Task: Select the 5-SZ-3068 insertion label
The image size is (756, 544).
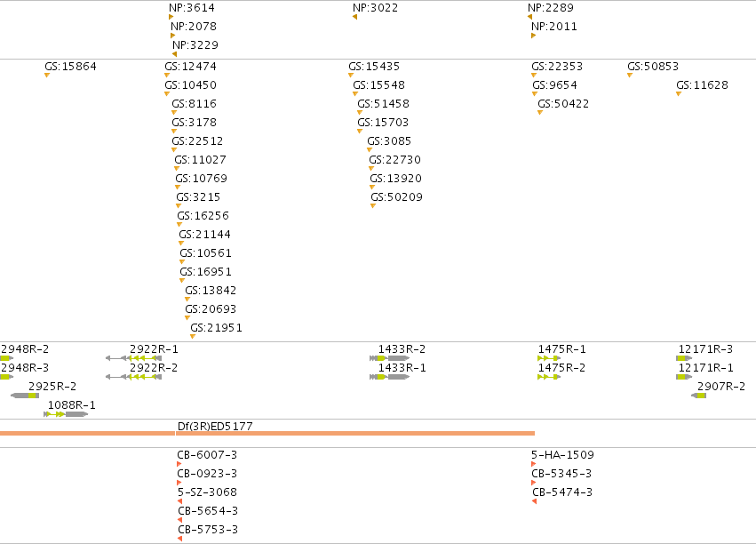Action: click(207, 492)
